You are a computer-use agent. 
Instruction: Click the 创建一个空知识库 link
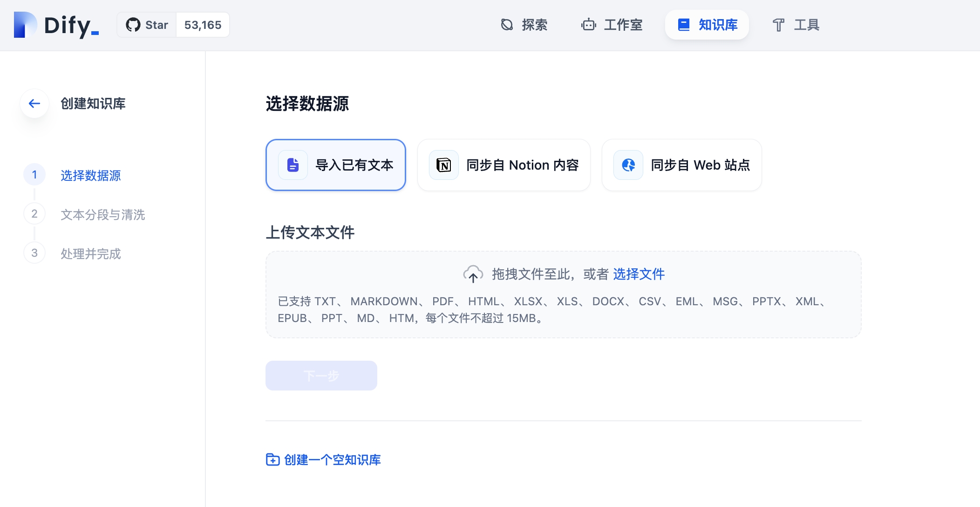pos(332,460)
